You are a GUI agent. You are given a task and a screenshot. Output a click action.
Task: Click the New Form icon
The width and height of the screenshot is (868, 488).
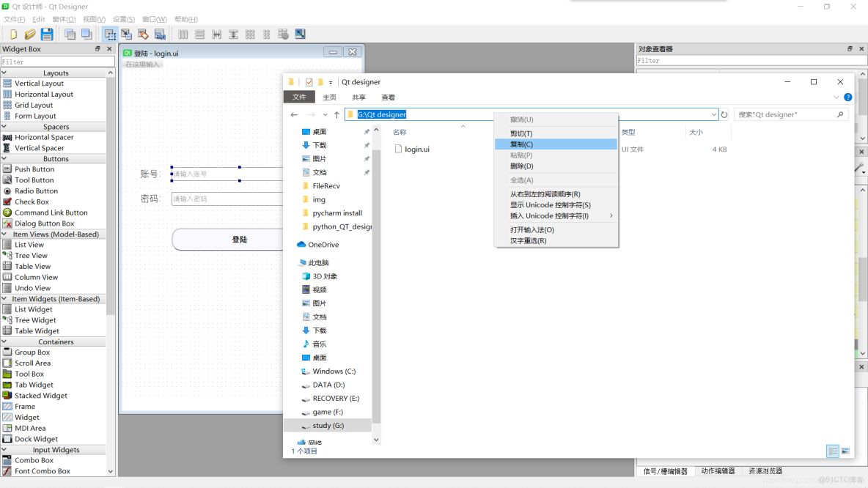[12, 34]
